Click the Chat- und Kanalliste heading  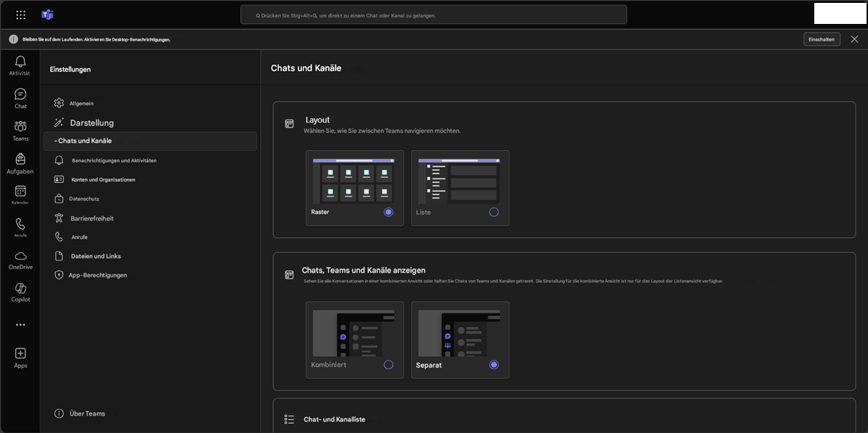tap(335, 420)
